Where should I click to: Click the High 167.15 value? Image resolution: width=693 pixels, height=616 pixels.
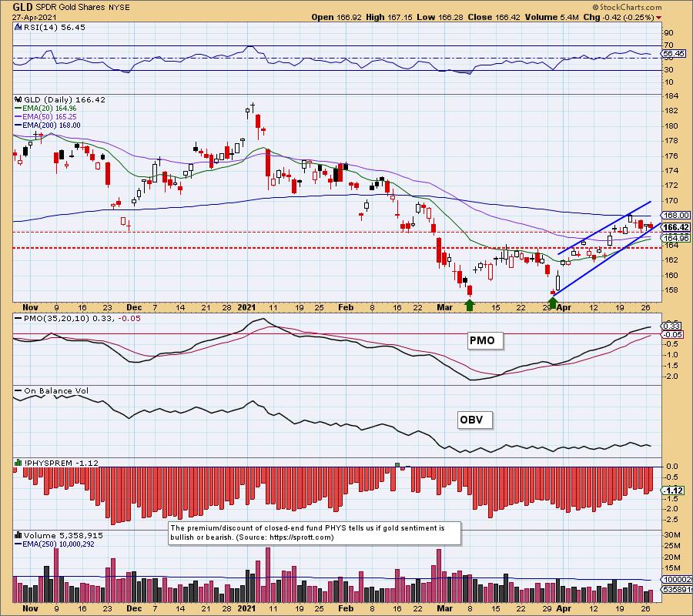pyautogui.click(x=389, y=17)
